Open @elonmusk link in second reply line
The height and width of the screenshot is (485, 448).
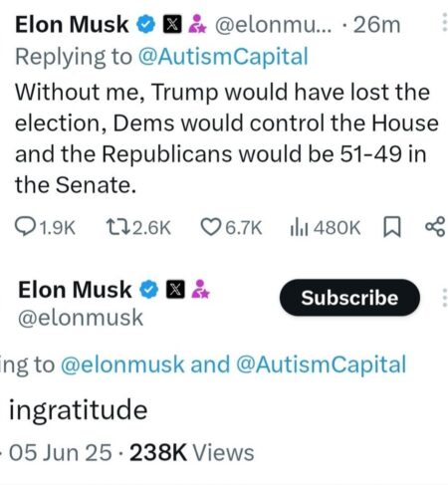pos(122,364)
